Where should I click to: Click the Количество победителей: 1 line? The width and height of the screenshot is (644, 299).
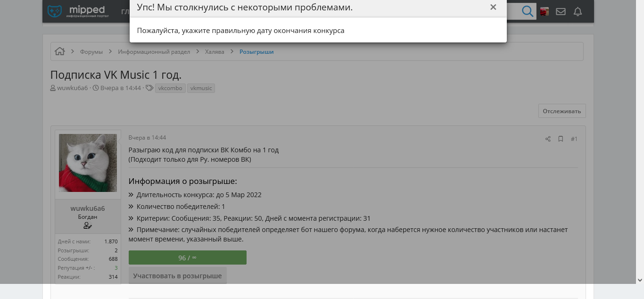point(181,207)
